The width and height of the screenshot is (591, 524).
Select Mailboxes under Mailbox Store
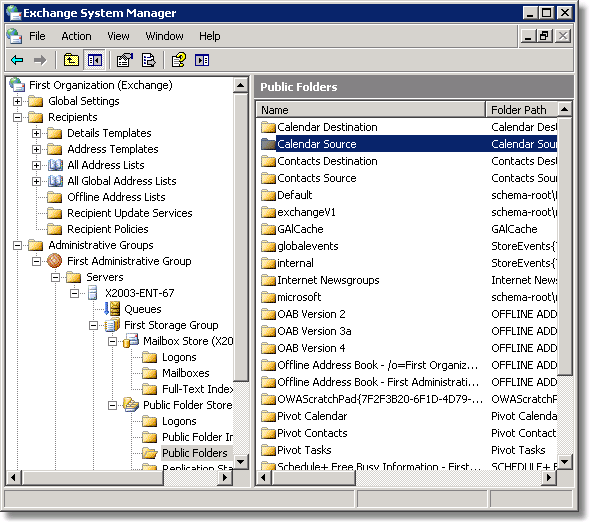185,373
